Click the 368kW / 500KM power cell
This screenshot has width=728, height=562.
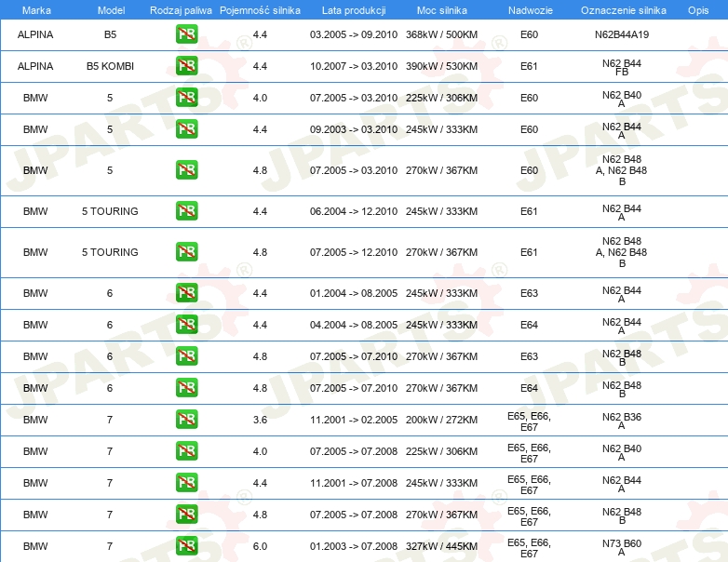pyautogui.click(x=441, y=34)
